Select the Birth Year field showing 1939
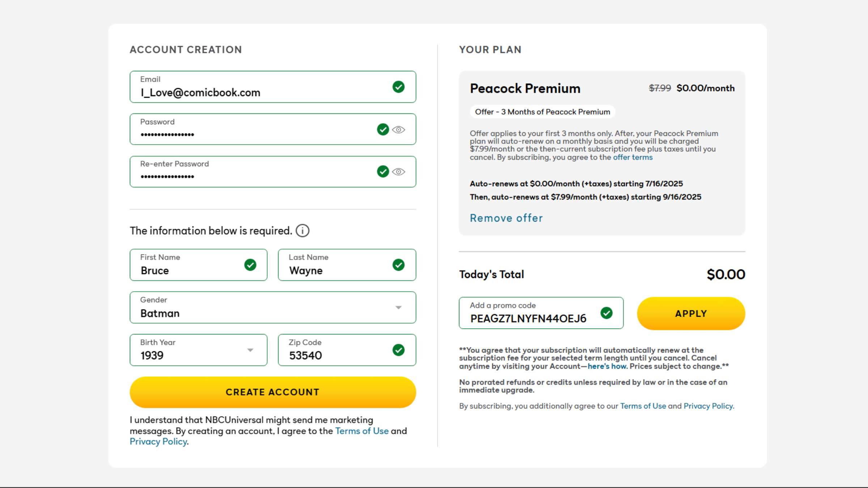 coord(198,350)
